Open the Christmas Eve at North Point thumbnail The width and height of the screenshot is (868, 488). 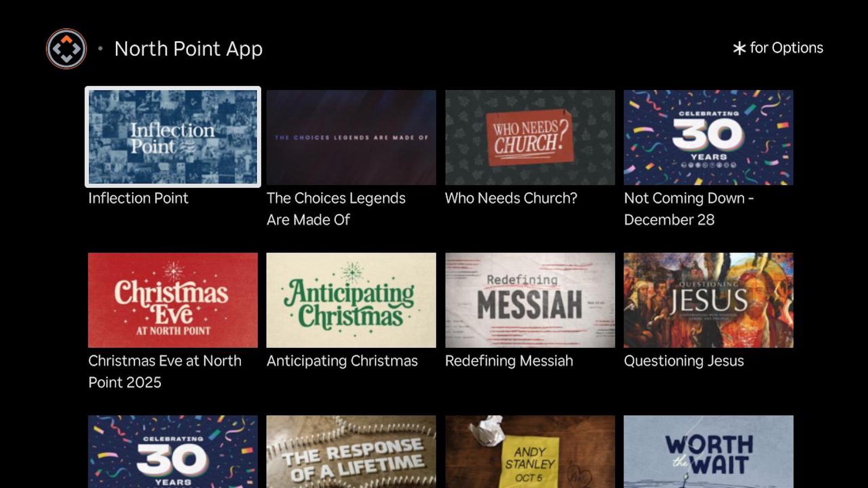coord(173,300)
